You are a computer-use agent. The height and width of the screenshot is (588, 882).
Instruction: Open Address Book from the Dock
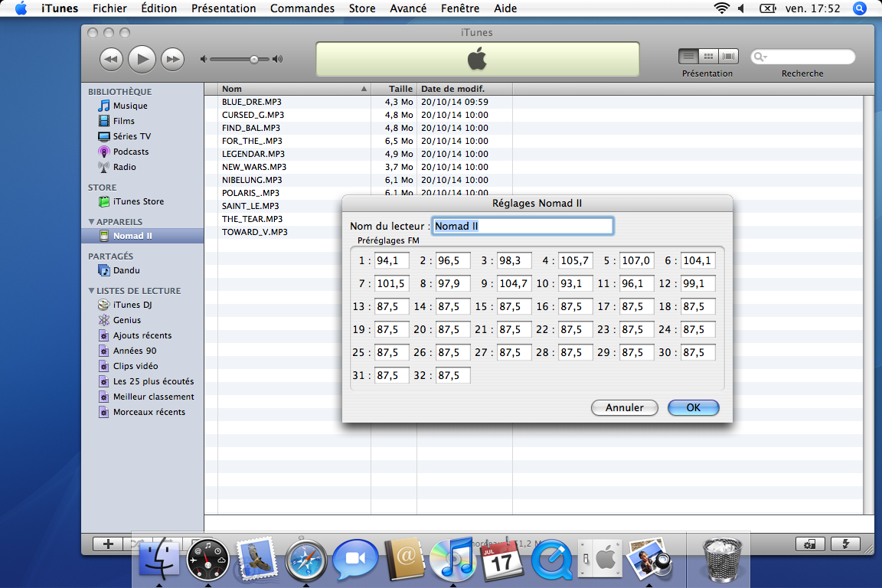pos(404,560)
